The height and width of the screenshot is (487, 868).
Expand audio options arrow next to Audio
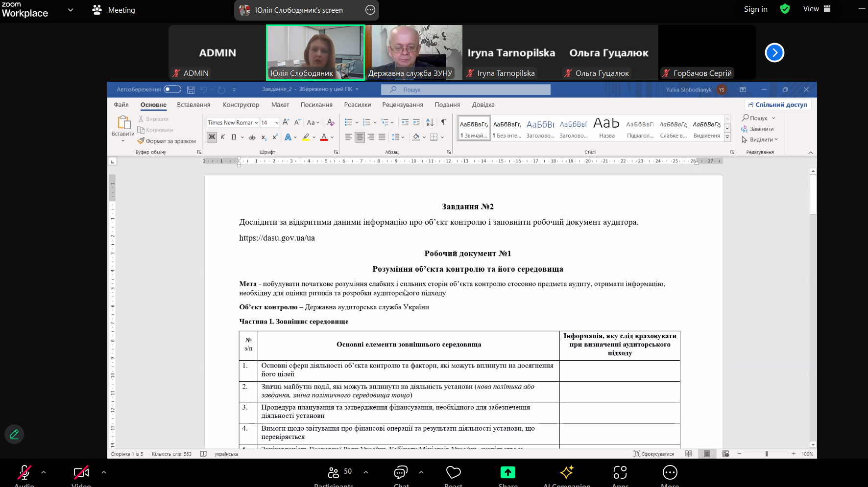tap(44, 472)
